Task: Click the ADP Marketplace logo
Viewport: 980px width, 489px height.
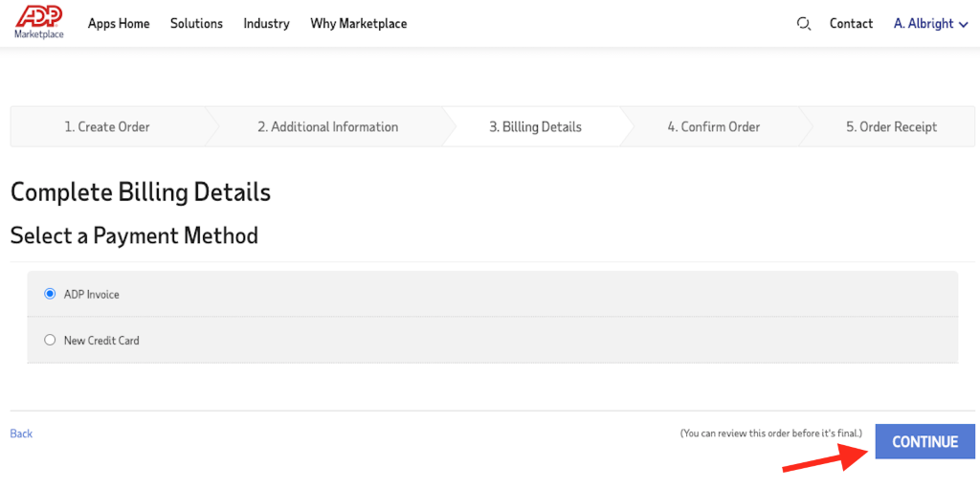Action: point(38,23)
